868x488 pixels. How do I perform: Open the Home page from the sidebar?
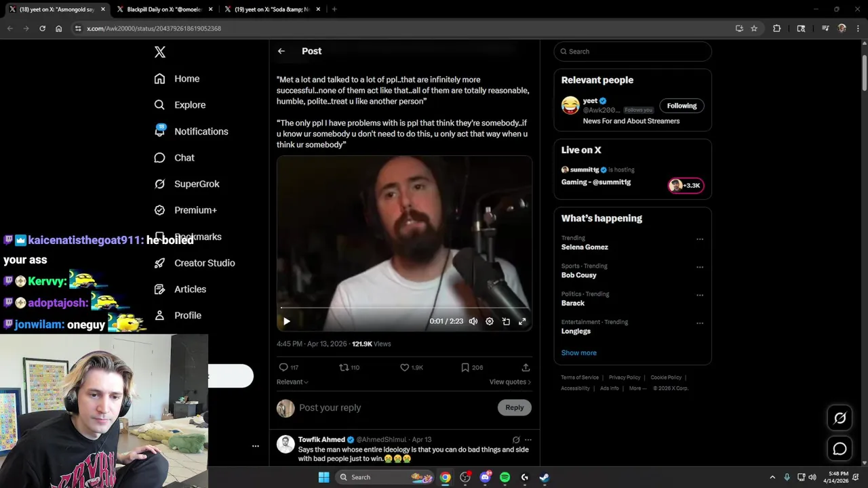coord(176,79)
